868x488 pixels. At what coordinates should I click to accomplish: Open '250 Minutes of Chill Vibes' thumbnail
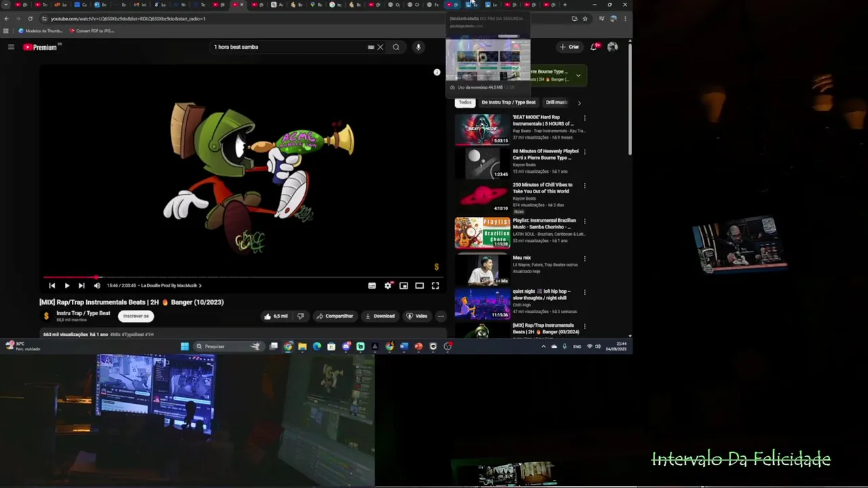tap(482, 197)
